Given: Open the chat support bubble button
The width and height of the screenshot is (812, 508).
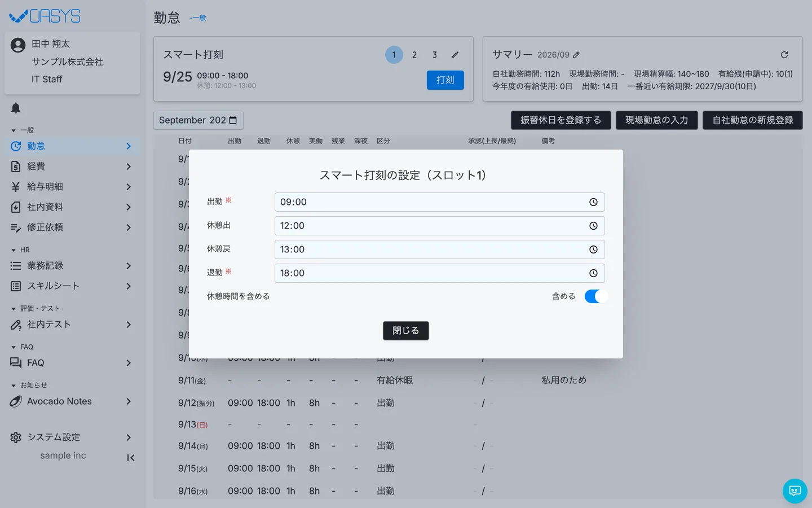Looking at the screenshot, I should (795, 491).
